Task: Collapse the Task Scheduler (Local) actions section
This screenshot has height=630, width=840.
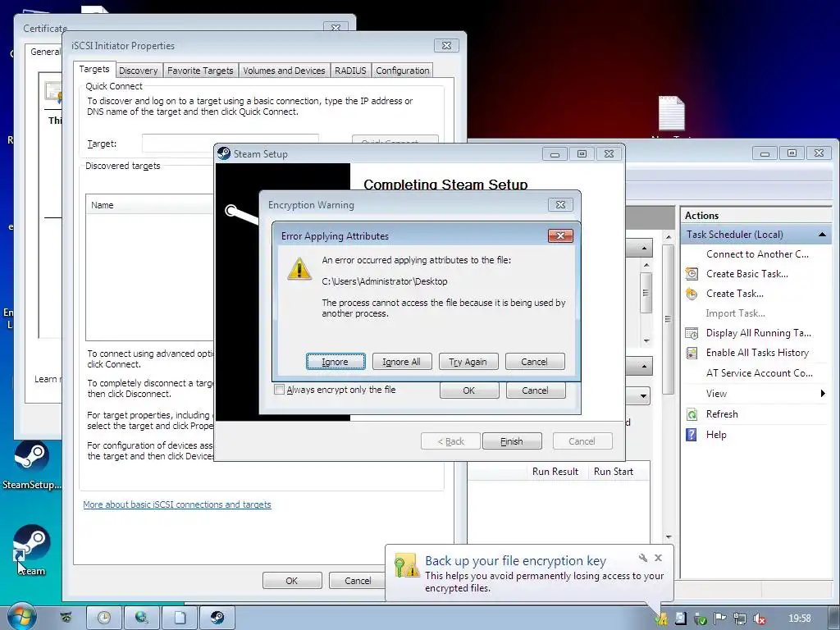Action: 822,235
